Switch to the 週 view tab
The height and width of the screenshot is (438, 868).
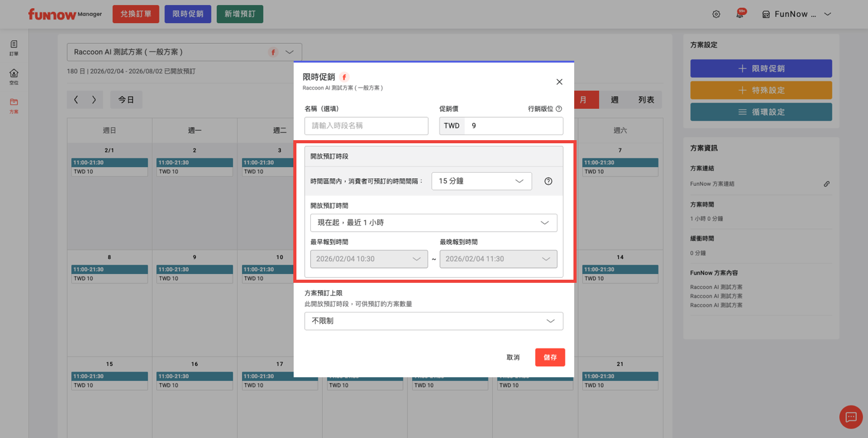614,100
